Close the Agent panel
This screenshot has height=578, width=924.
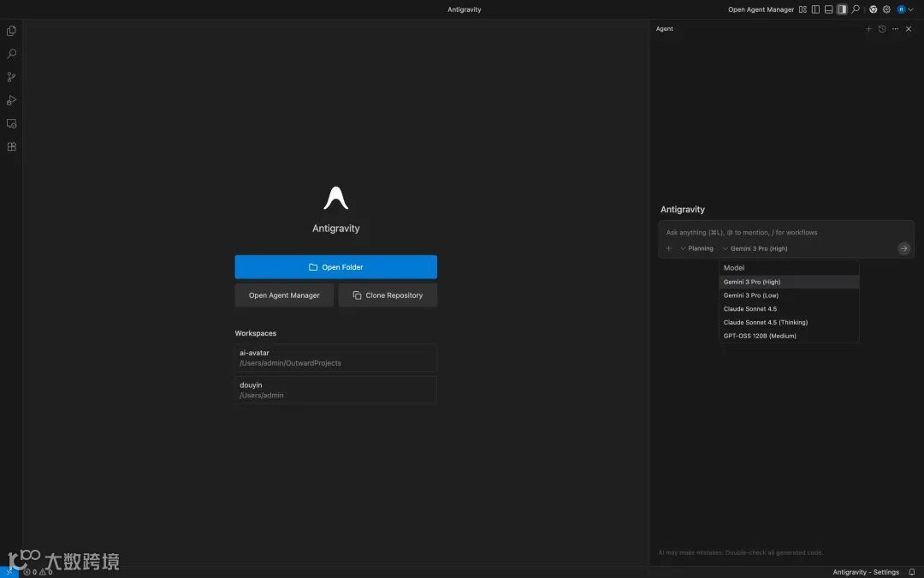tap(909, 29)
